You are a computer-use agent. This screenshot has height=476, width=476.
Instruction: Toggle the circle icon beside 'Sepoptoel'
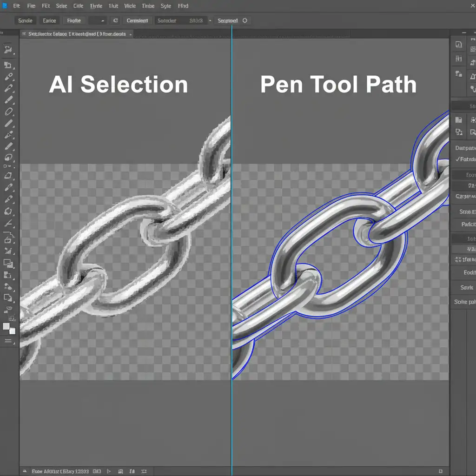pos(245,20)
